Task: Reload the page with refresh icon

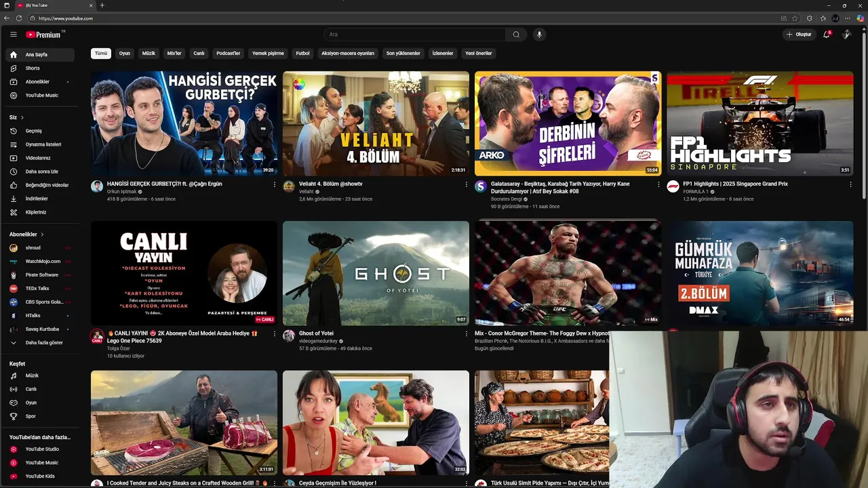Action: (x=19, y=18)
